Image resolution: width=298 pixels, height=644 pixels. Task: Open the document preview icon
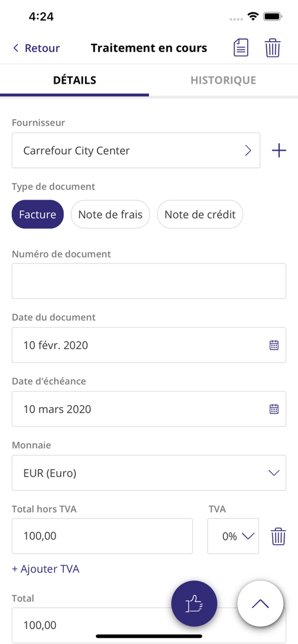[241, 48]
